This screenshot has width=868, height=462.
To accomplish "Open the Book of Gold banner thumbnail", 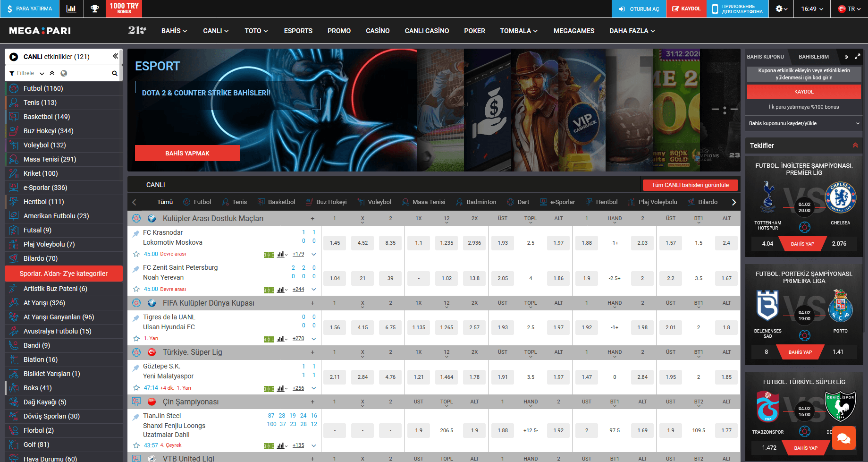I will tap(677, 110).
